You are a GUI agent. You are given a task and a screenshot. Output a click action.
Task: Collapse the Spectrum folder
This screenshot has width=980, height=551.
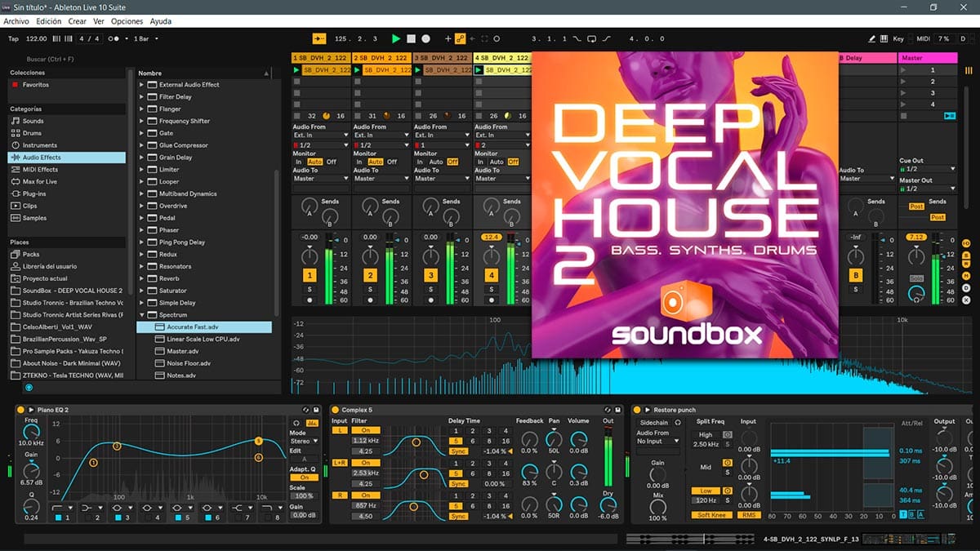click(142, 315)
